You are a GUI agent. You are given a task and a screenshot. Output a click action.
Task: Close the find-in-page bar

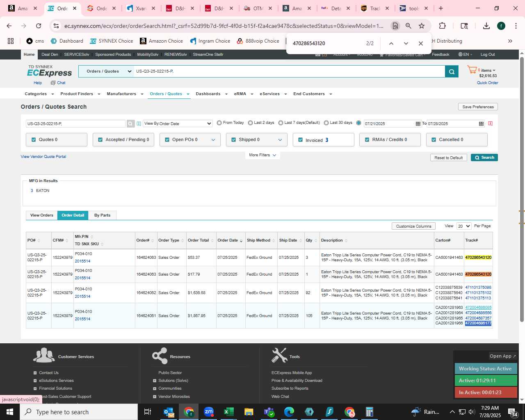coord(420,43)
